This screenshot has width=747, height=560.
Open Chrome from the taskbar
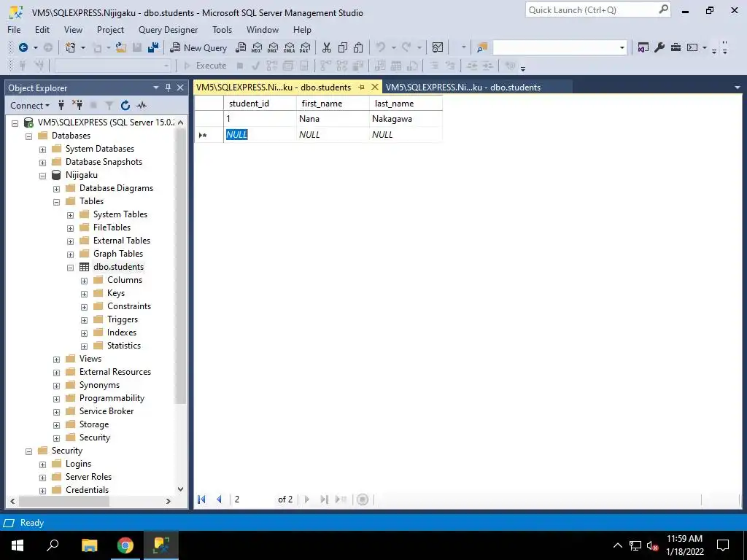125,545
